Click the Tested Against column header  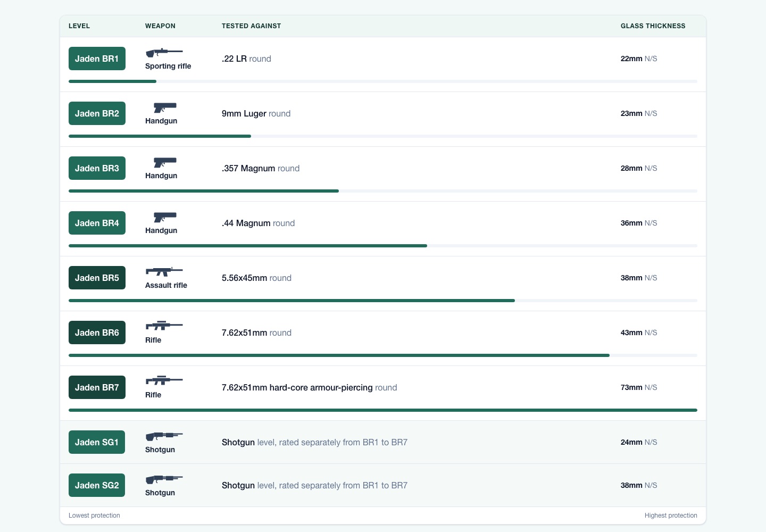click(251, 26)
